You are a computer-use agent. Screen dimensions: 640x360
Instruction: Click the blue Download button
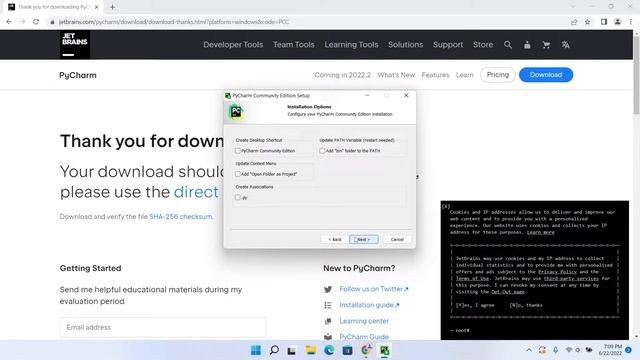(546, 75)
